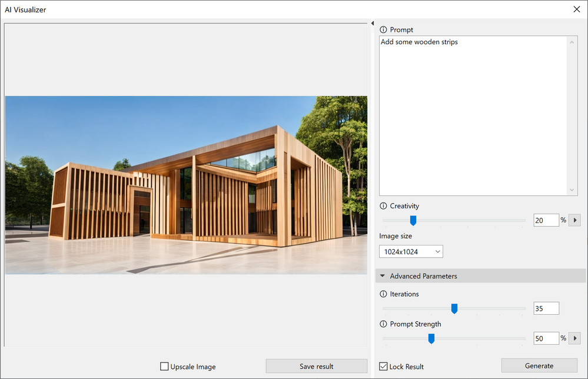The width and height of the screenshot is (588, 379).
Task: Click the generated wooden building image preview
Action: (x=187, y=185)
